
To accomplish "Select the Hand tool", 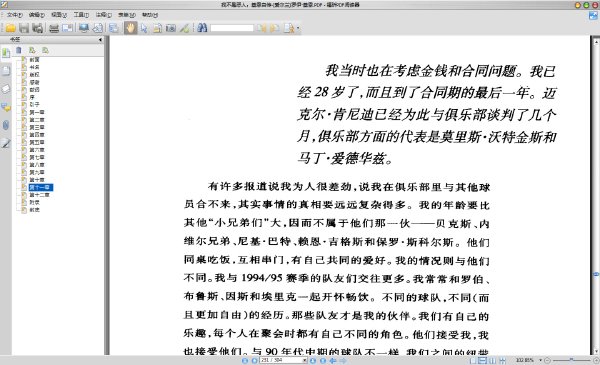I will [x=130, y=28].
